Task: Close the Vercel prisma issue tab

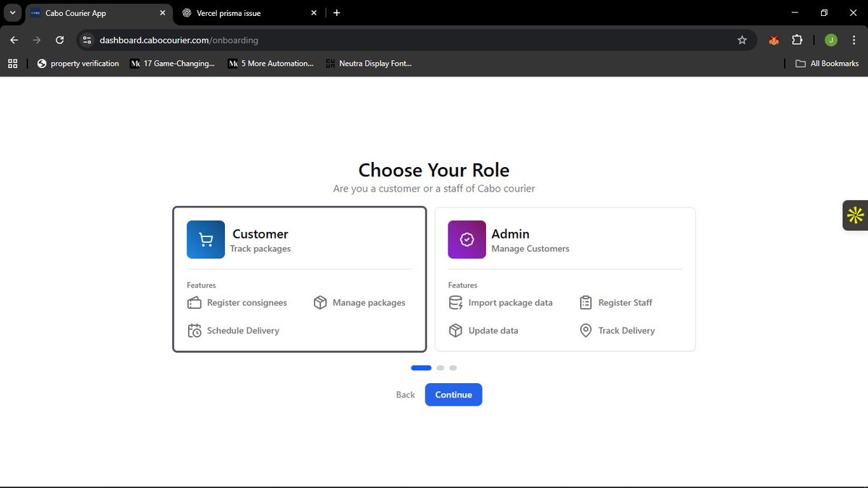Action: click(x=314, y=13)
